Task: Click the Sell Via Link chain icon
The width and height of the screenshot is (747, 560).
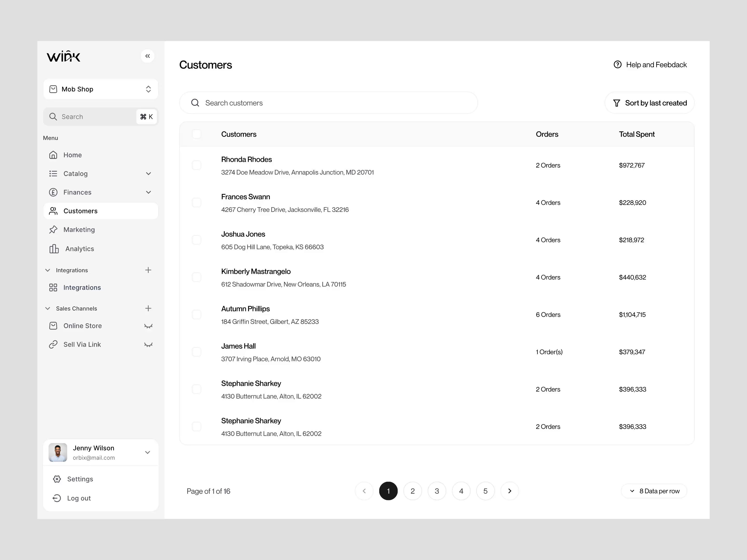Action: [53, 344]
